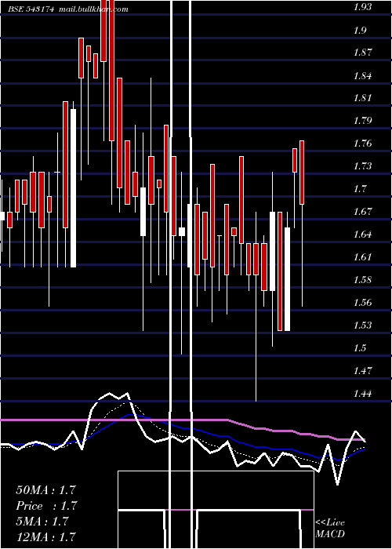This screenshot has height=549, width=392.
Task: Click the 1.87 price axis label
Action: click(x=363, y=53)
